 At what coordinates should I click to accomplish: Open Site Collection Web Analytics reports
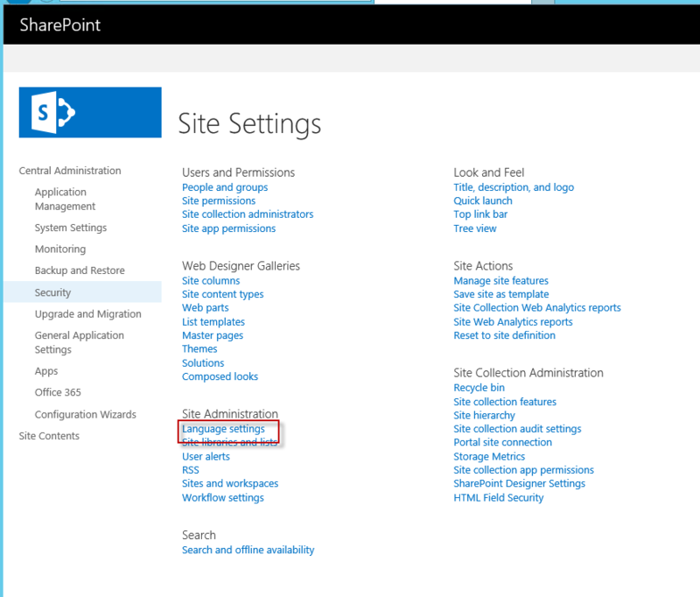click(537, 307)
